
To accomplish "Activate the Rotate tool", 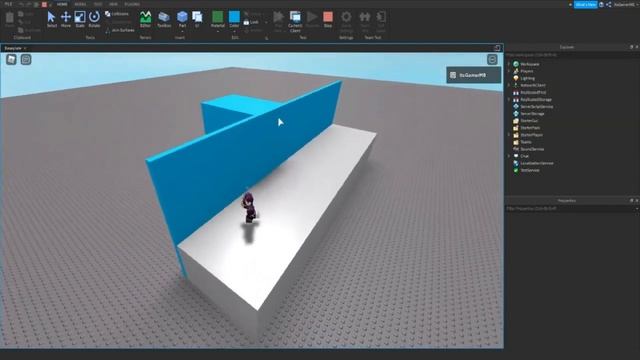I will pyautogui.click(x=94, y=19).
